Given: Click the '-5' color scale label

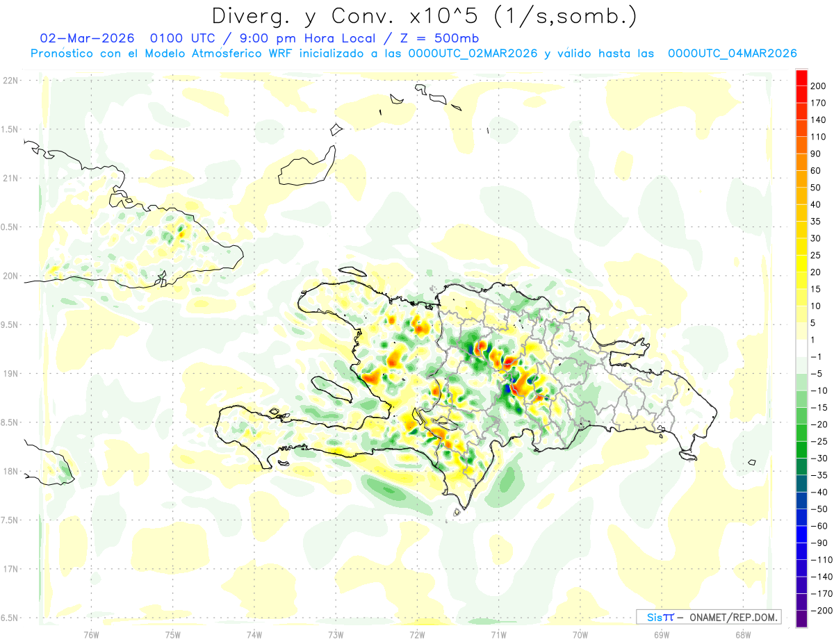Looking at the screenshot, I should 817,374.
